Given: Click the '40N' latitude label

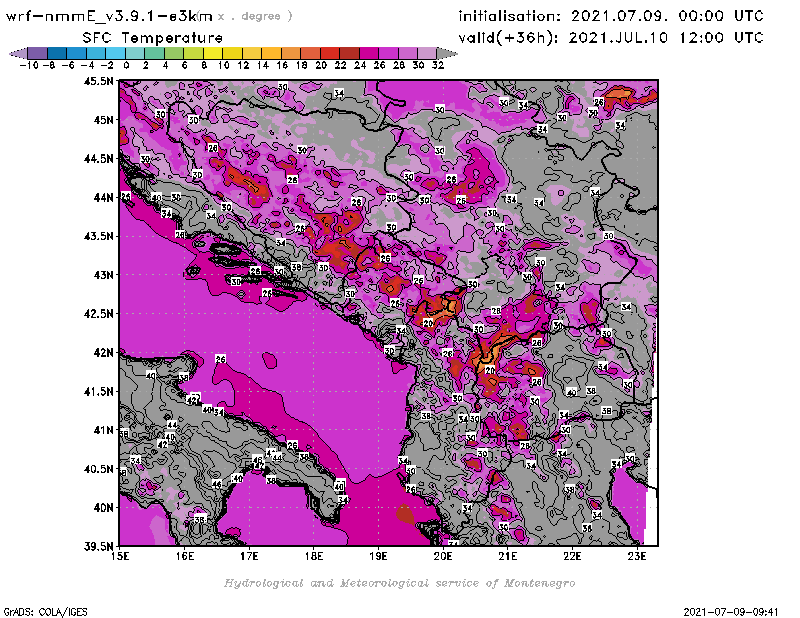Looking at the screenshot, I should [x=103, y=508].
